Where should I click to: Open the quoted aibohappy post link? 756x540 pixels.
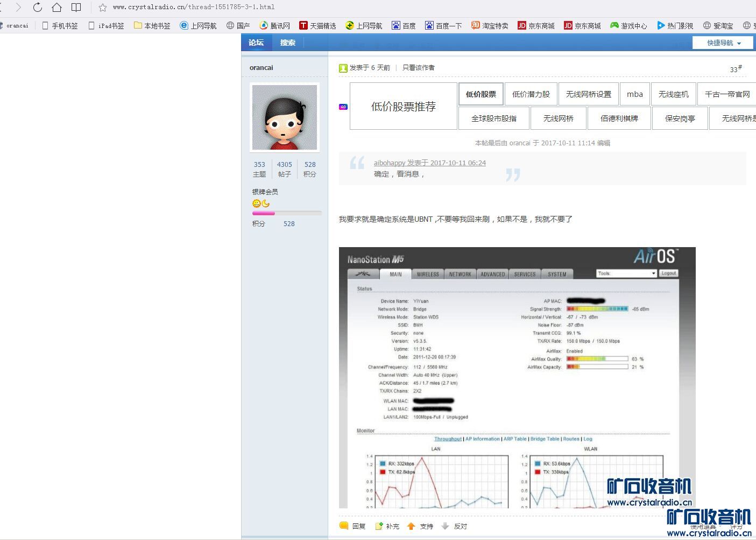430,163
